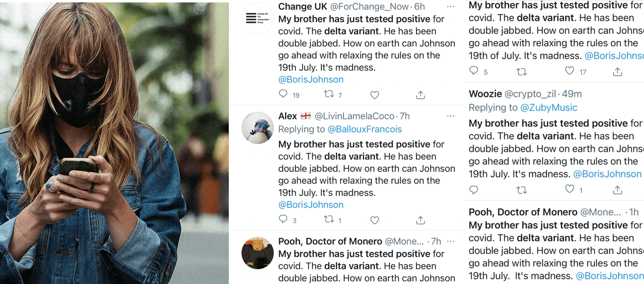Open more options on Change UK tweet
This screenshot has width=644, height=284.
[x=451, y=6]
